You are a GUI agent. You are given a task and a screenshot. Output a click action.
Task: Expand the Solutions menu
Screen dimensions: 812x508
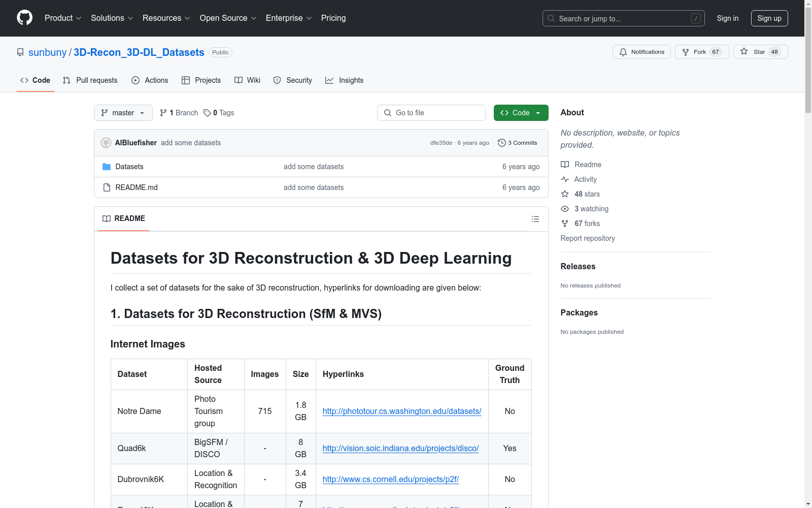112,18
